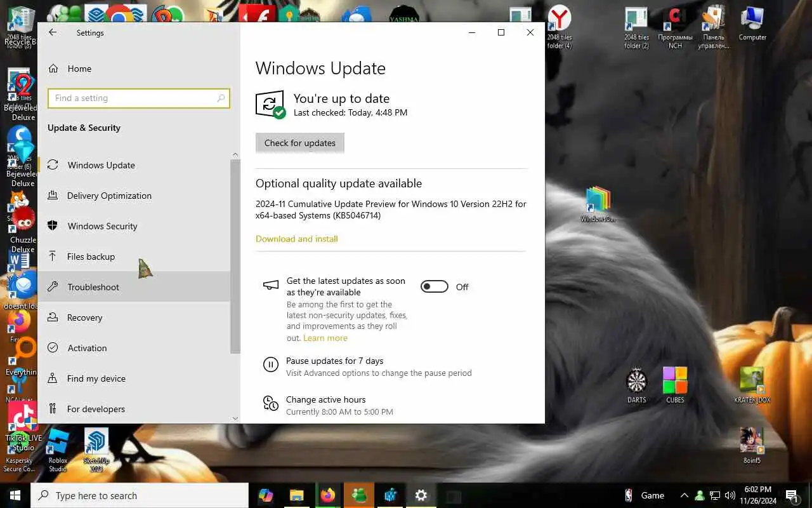The height and width of the screenshot is (508, 812).
Task: Click the Optional quality update available heading
Action: point(339,184)
